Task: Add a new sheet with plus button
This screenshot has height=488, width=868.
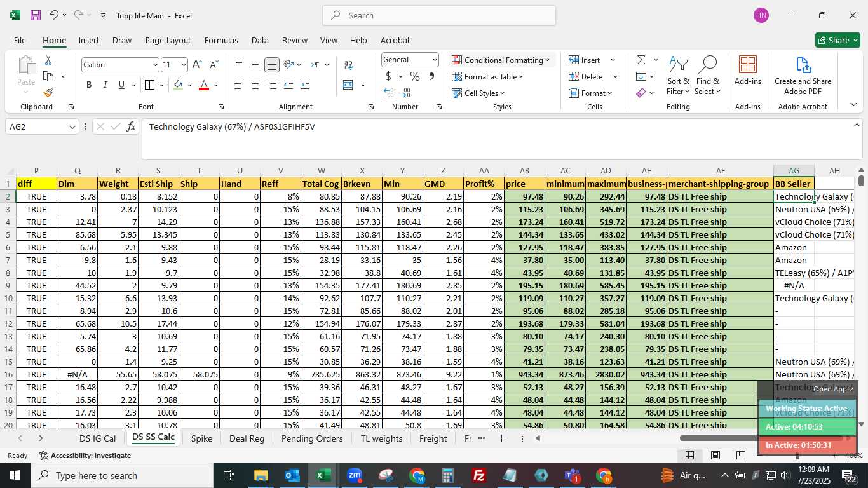Action: pos(501,438)
